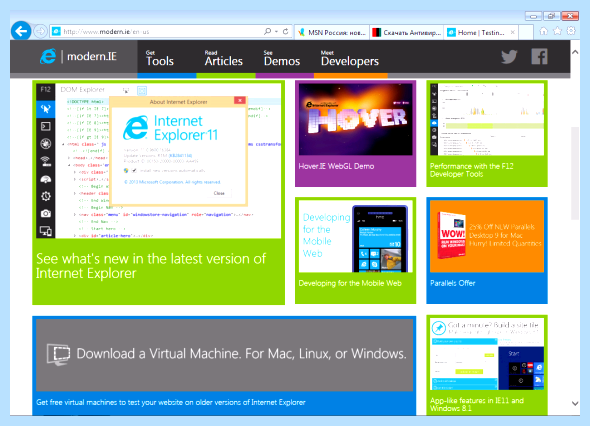Open the See Demos menu
The image size is (590, 426).
[x=282, y=58]
